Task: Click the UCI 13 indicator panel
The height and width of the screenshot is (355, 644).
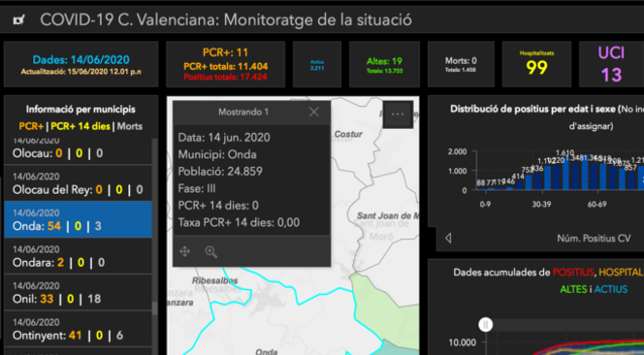Action: (x=611, y=64)
